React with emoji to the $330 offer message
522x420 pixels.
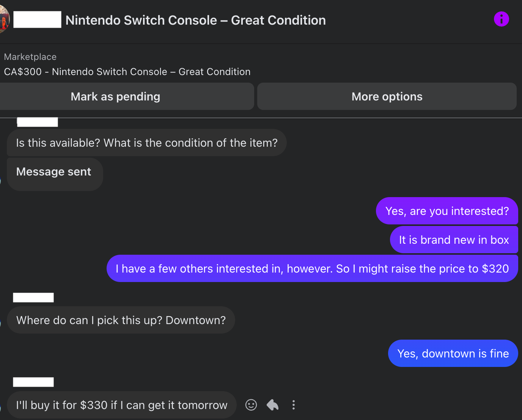pyautogui.click(x=251, y=405)
